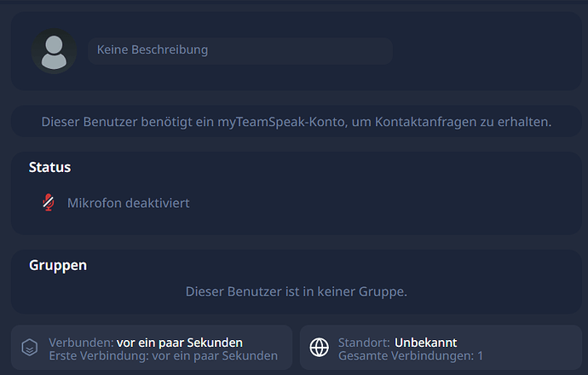
Task: Select the Status section heading
Action: (49, 167)
